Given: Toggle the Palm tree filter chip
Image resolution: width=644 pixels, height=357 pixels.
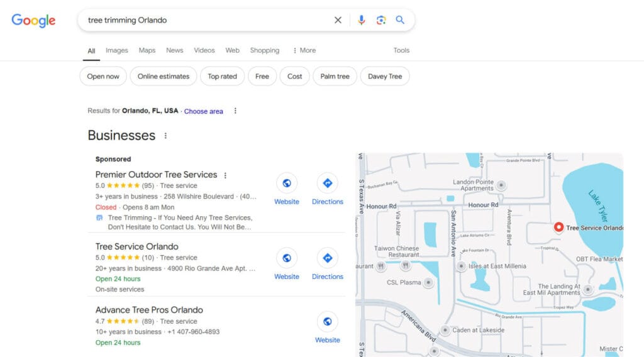Looking at the screenshot, I should [x=335, y=76].
